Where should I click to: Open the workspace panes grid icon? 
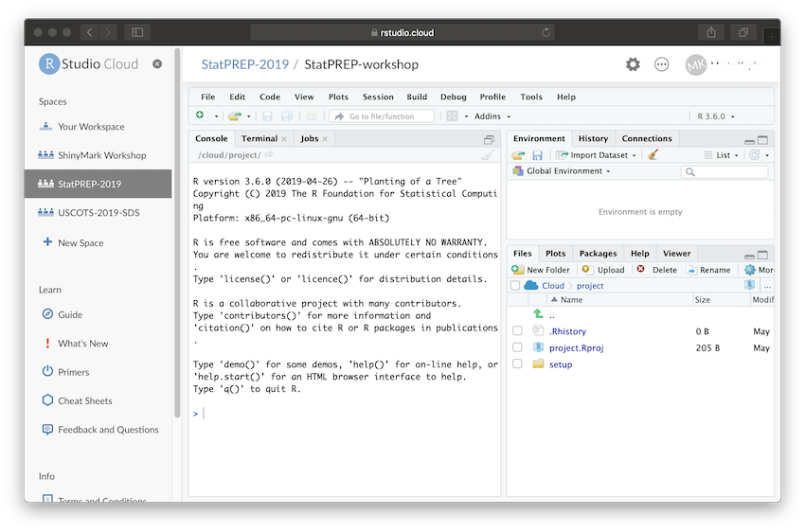pyautogui.click(x=453, y=116)
